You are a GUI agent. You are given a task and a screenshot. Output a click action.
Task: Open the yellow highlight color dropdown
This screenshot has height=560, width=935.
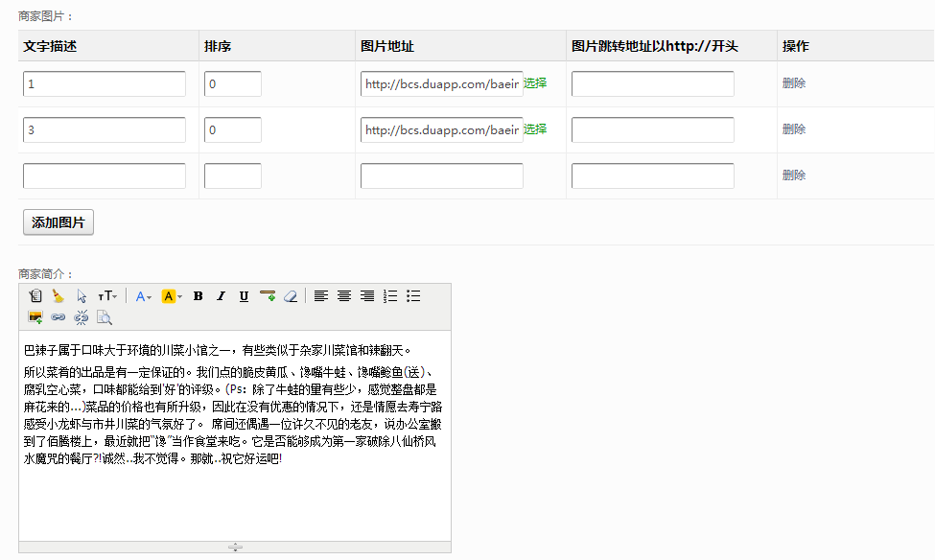(x=172, y=296)
